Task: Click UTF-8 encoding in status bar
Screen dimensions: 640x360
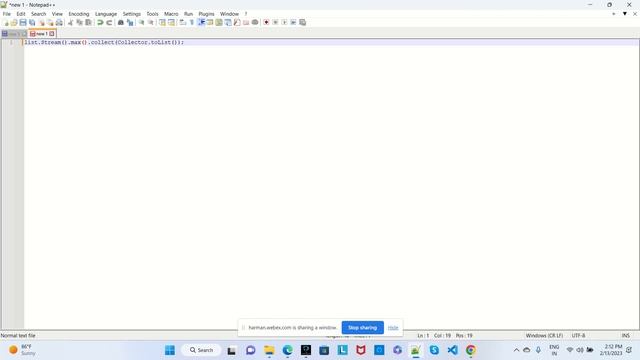Action: point(578,336)
